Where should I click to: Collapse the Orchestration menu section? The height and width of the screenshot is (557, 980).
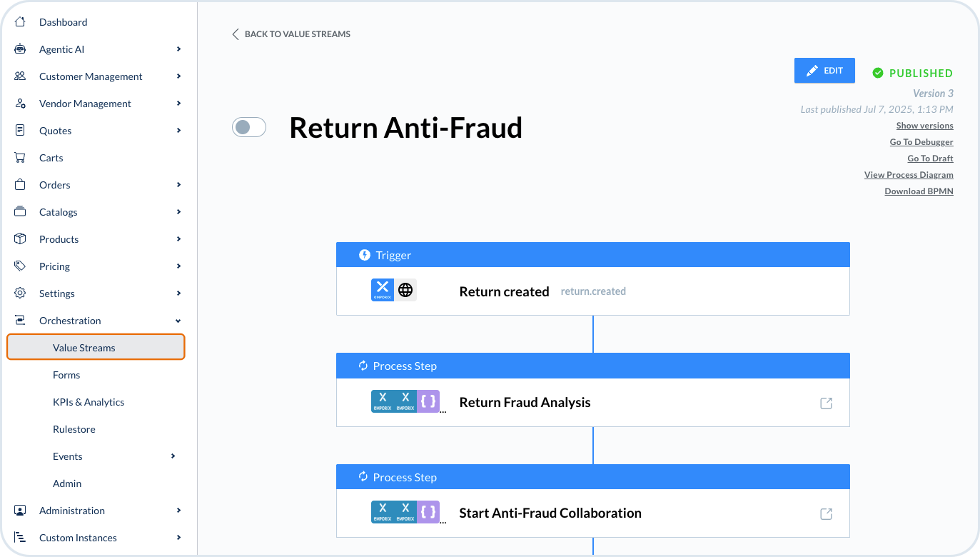pyautogui.click(x=178, y=321)
